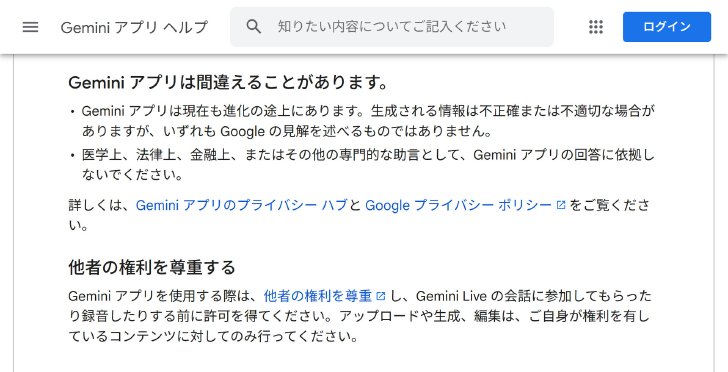
Task: Click external-link icon after 他者の権利を尊重 link
Action: point(381,296)
